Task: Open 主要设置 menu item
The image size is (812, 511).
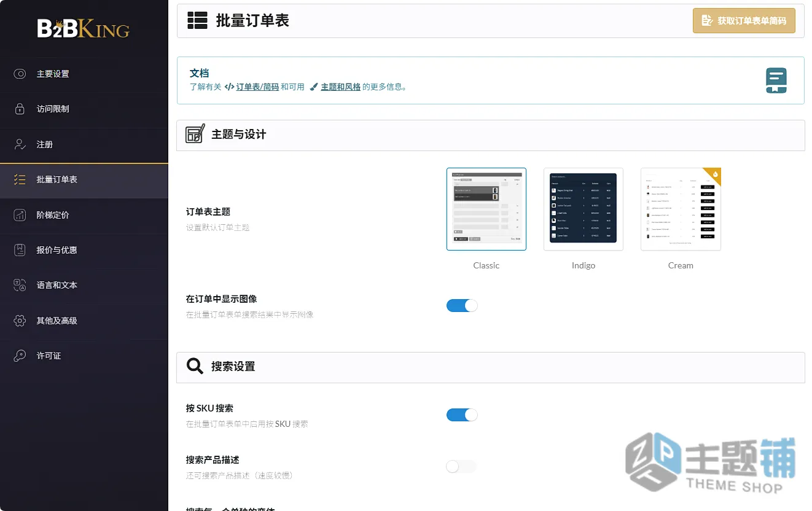Action: pyautogui.click(x=84, y=74)
